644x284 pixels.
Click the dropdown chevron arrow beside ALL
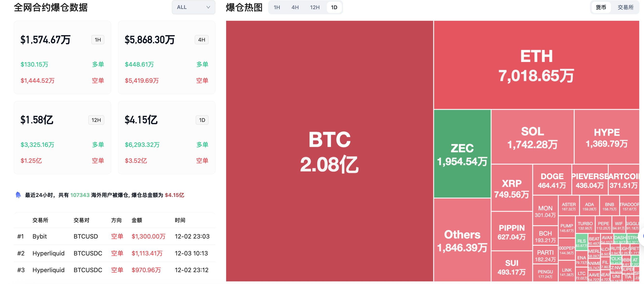(208, 7)
